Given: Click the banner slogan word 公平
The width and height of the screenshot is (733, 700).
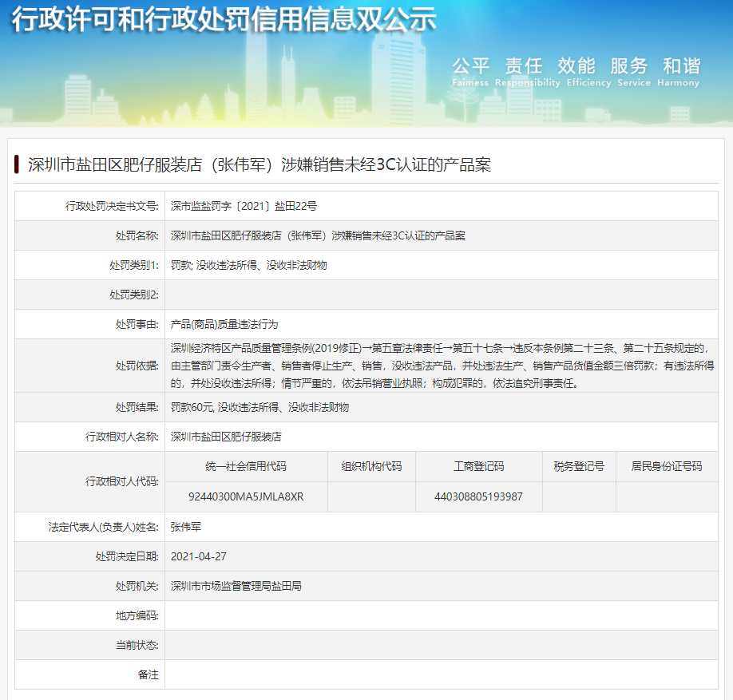Looking at the screenshot, I should pyautogui.click(x=471, y=66).
